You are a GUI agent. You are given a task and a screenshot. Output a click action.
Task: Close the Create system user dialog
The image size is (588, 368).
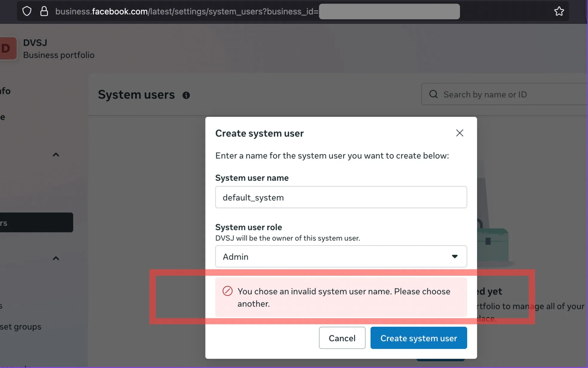[459, 133]
